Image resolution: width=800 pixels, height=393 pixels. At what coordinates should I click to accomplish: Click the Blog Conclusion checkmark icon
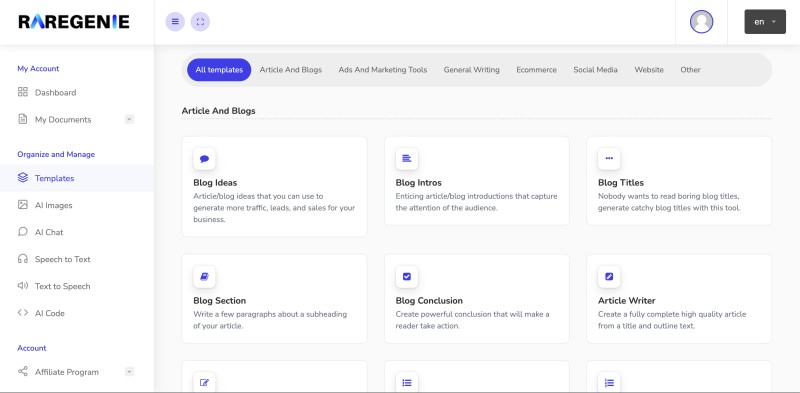[407, 277]
